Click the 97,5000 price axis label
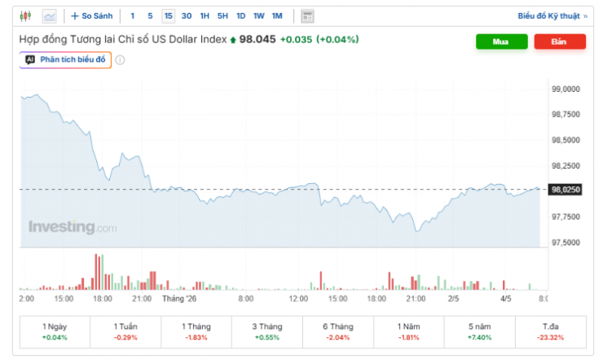 point(566,243)
